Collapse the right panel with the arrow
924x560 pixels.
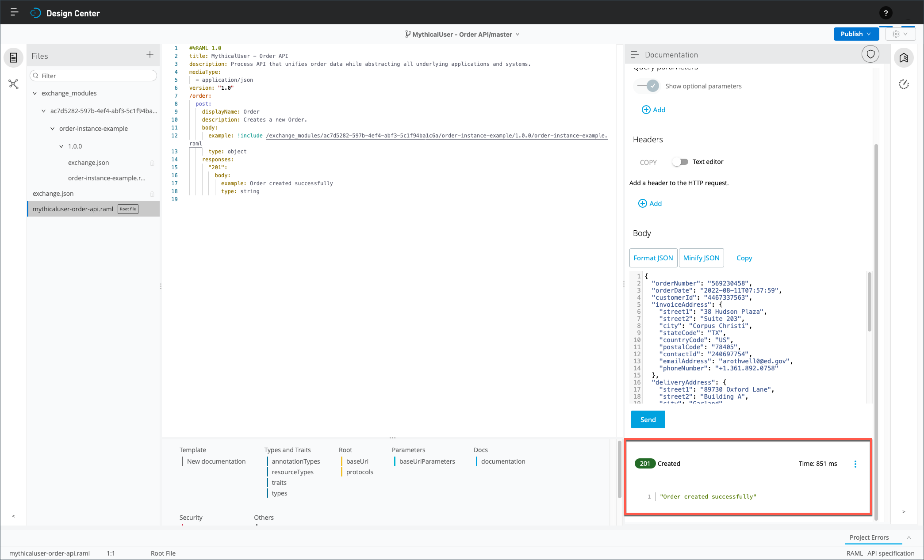[x=904, y=511]
